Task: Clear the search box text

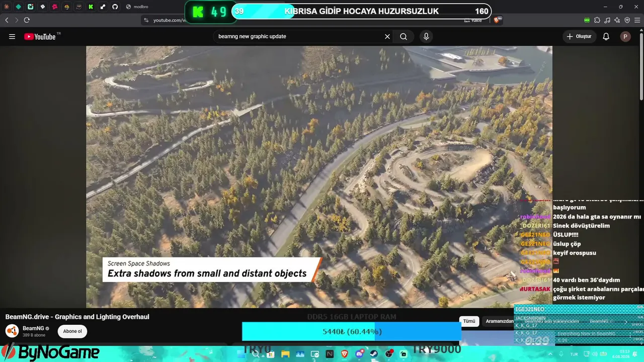Action: [387, 37]
